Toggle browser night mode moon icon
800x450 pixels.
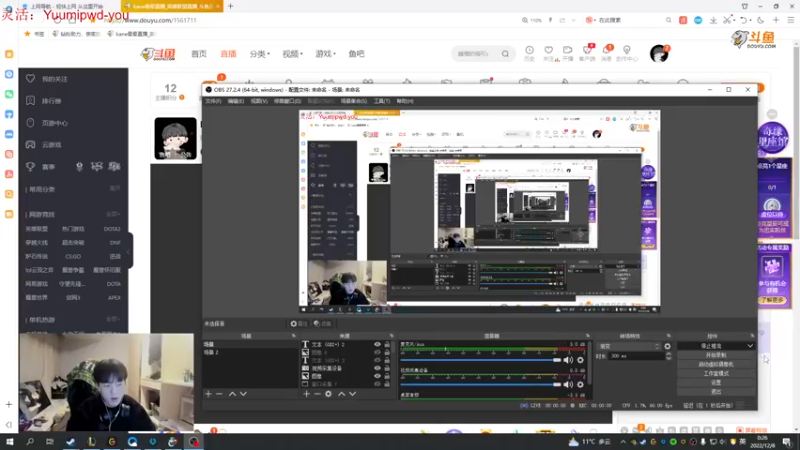(760, 20)
